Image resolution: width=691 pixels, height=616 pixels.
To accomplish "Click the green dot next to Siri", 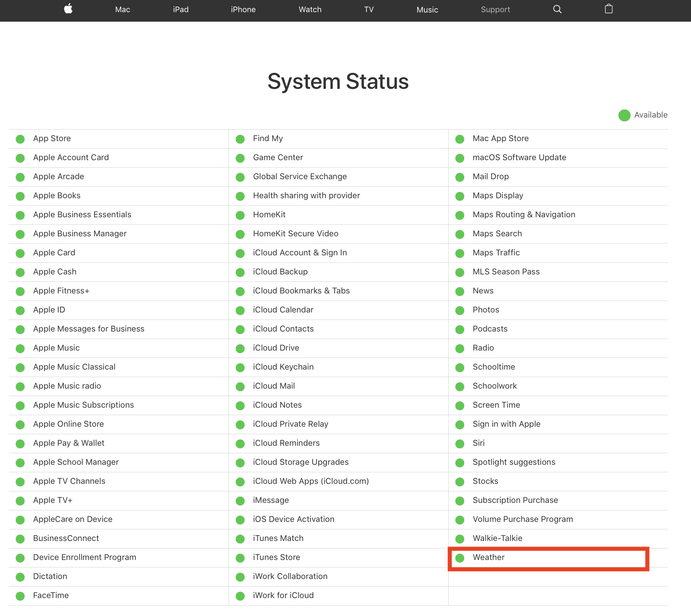I will click(460, 444).
